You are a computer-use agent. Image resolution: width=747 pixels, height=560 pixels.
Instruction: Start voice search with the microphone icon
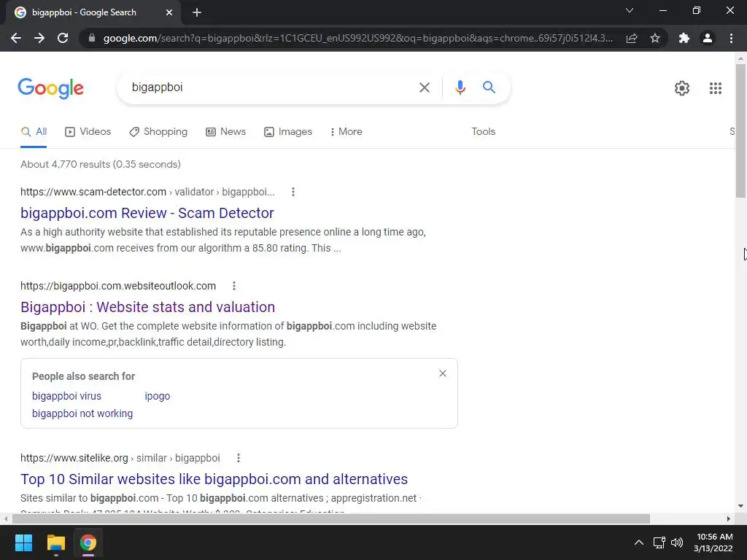coord(460,87)
